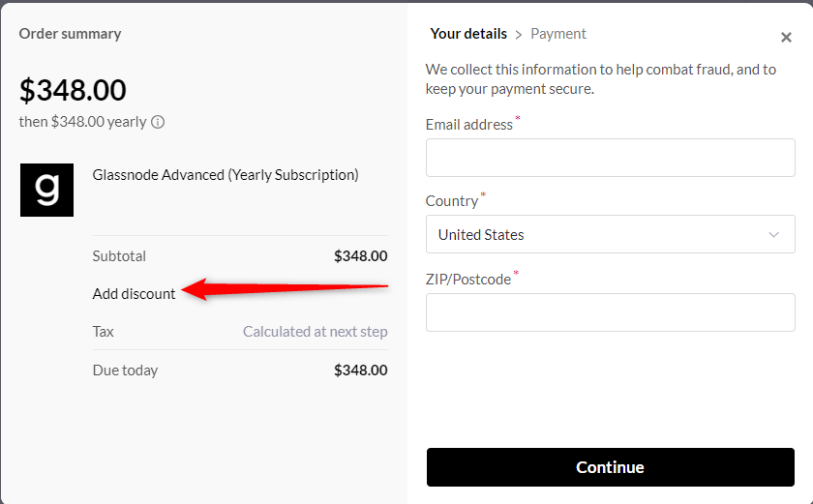813x504 pixels.
Task: Click the Add discount link
Action: pyautogui.click(x=135, y=293)
